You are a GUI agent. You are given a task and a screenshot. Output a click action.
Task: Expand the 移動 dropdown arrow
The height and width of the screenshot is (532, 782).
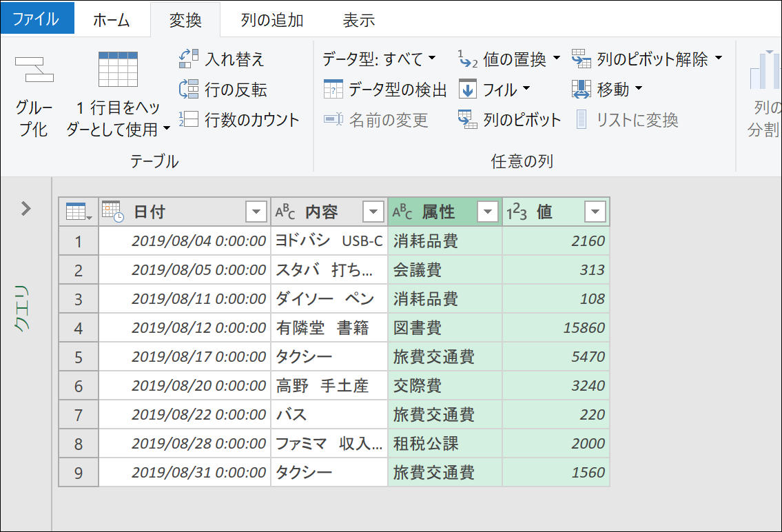639,89
